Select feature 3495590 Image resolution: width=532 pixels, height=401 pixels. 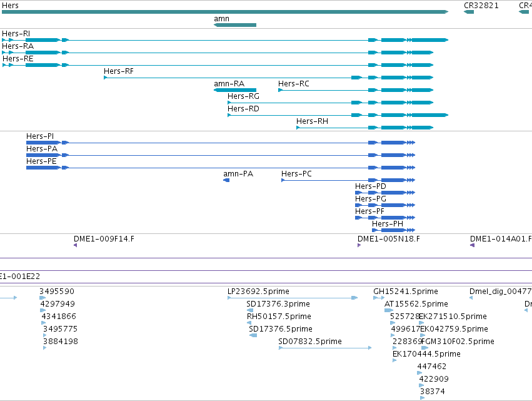43,298
